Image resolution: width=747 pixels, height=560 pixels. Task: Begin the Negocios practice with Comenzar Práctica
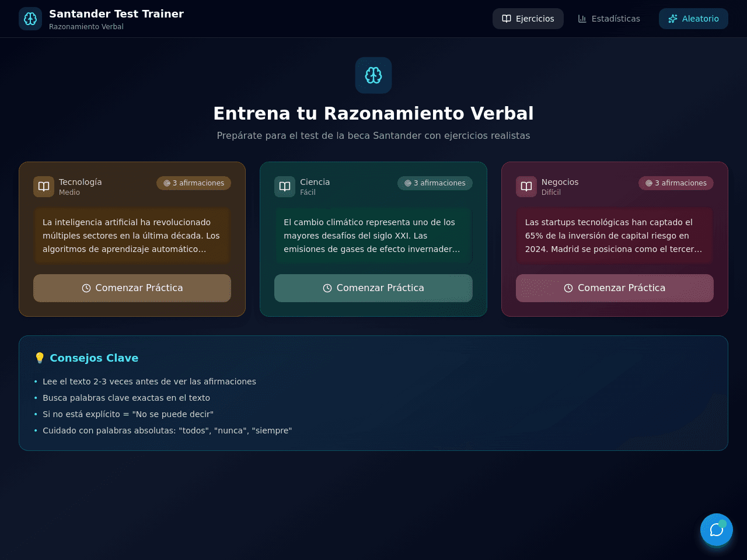click(x=615, y=288)
